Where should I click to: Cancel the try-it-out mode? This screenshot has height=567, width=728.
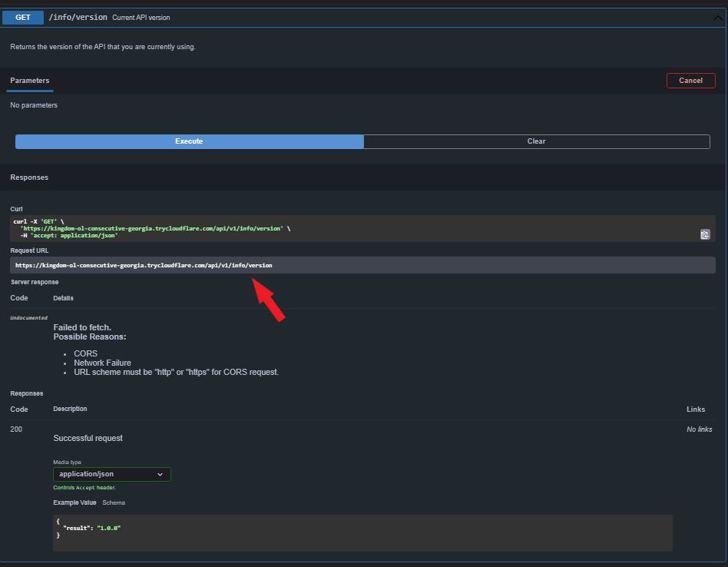690,81
